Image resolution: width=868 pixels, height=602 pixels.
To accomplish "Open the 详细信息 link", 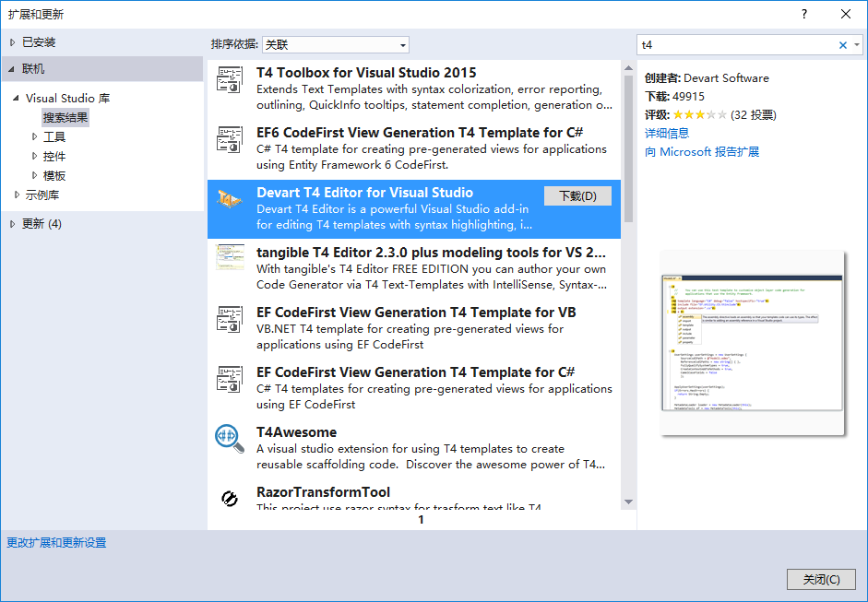I will (667, 134).
